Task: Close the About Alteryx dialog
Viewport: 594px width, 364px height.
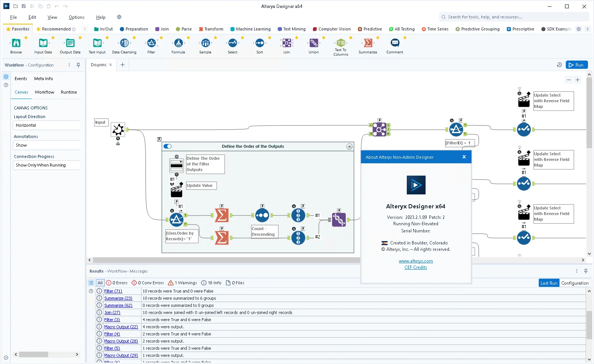Action: [464, 157]
